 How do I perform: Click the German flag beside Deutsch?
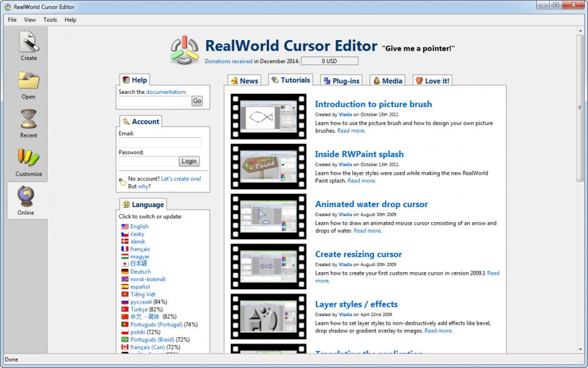125,272
